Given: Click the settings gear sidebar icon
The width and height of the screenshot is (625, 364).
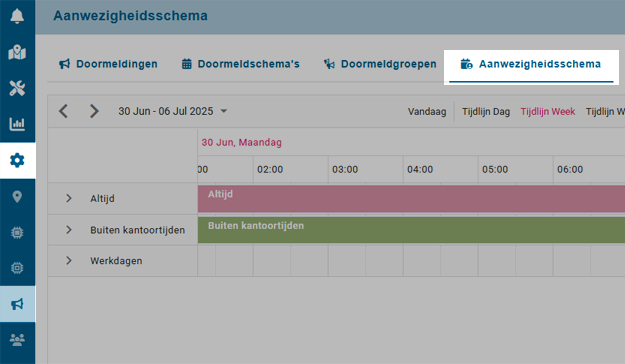Looking at the screenshot, I should (x=17, y=160).
